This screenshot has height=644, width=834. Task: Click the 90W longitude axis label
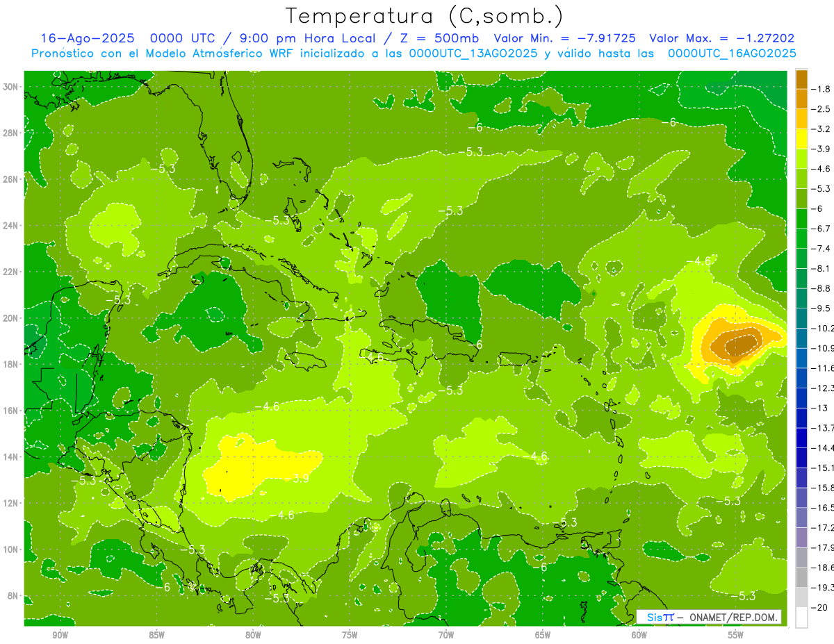point(60,635)
